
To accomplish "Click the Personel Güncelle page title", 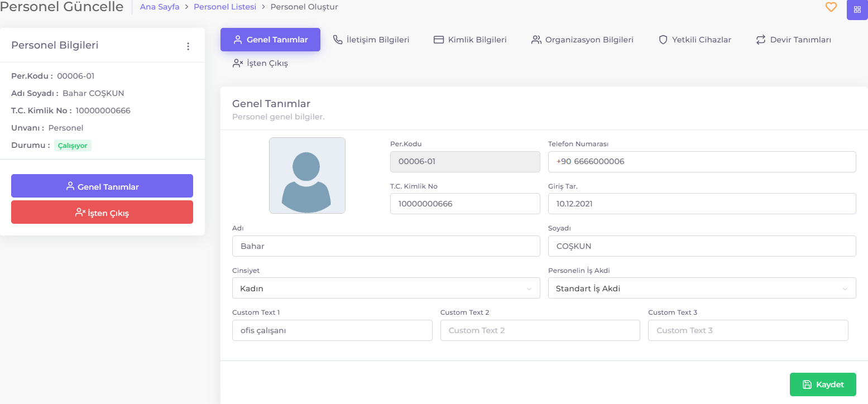I will pos(61,7).
